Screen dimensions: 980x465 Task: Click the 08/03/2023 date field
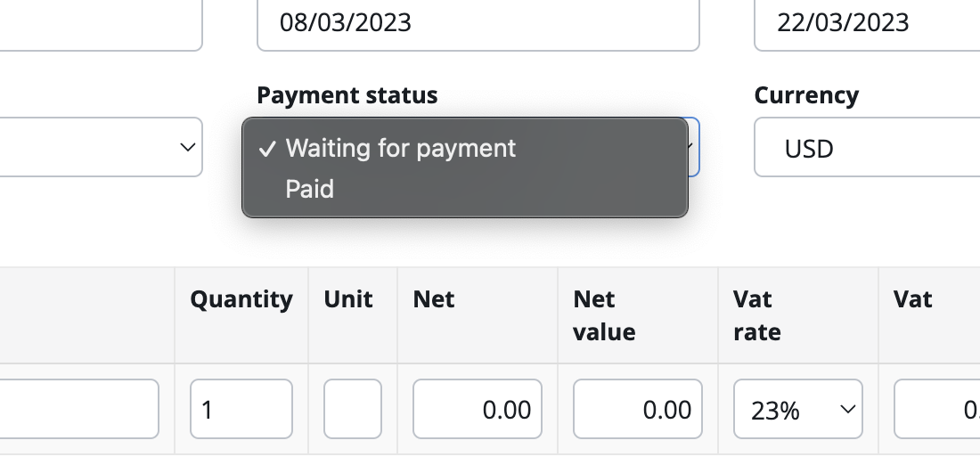click(x=478, y=23)
